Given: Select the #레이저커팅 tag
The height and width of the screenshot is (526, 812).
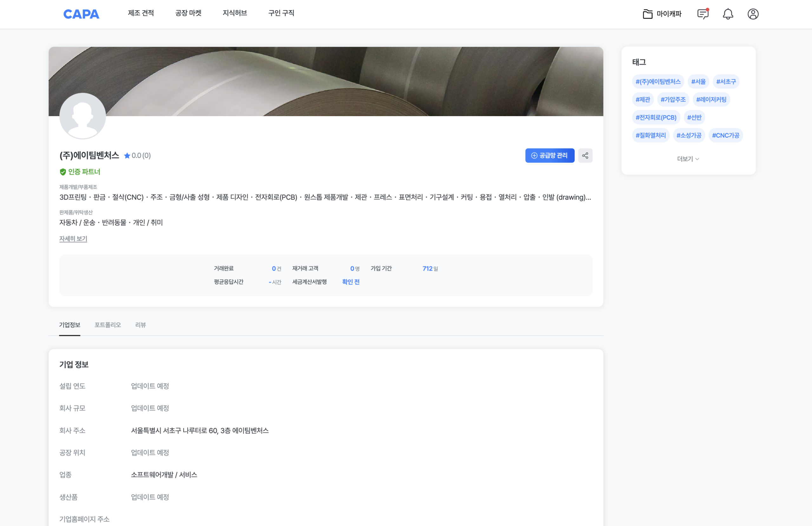Looking at the screenshot, I should click(x=711, y=100).
